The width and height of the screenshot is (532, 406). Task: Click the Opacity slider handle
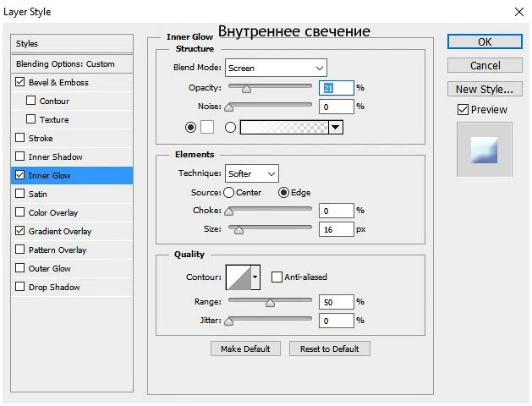246,89
